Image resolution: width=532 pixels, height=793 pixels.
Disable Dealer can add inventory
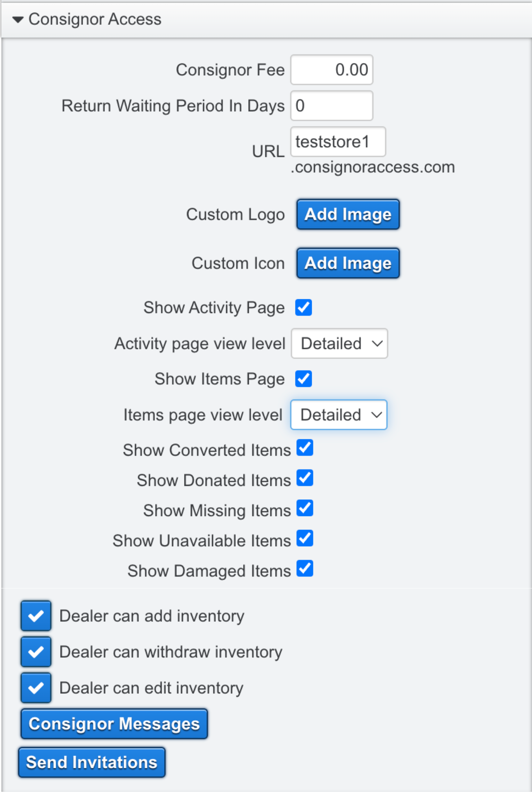pyautogui.click(x=36, y=616)
